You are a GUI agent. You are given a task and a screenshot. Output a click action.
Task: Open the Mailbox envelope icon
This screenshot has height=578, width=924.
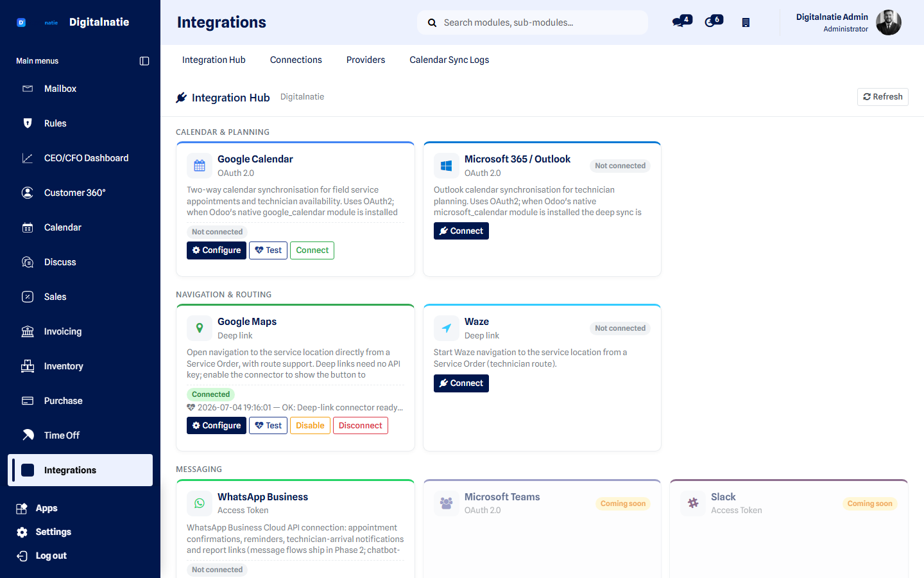28,89
